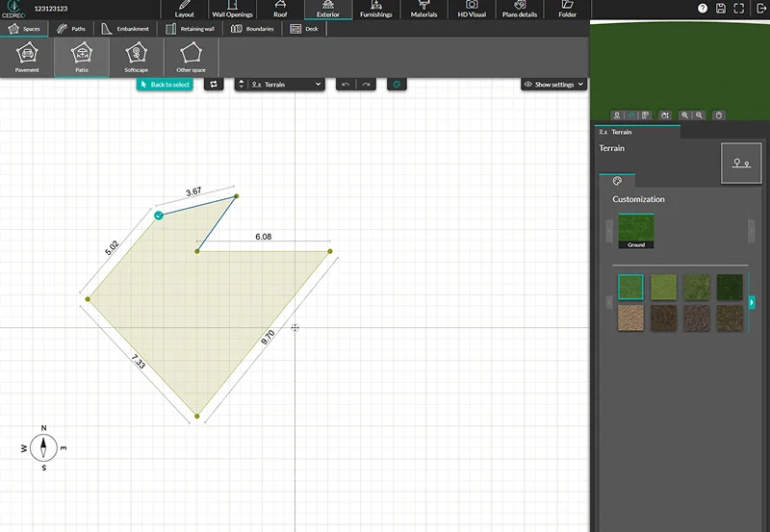Click the undo arrow button
The height and width of the screenshot is (532, 770).
click(x=346, y=85)
